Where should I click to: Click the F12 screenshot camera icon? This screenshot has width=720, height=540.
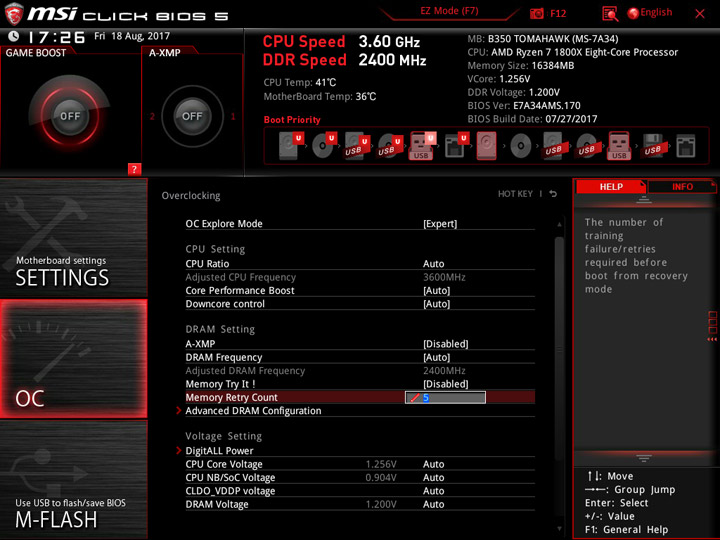point(537,13)
